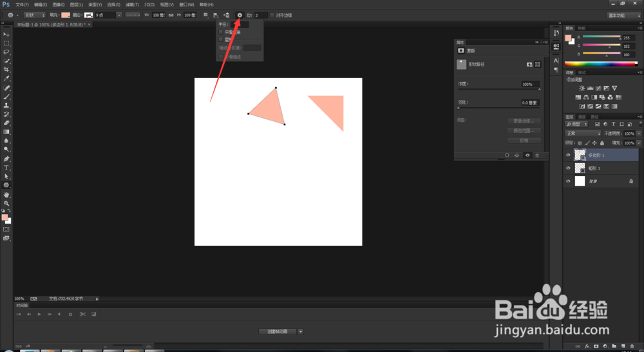The image size is (644, 352).
Task: Click the 半径 radius input field
Action: pos(240,24)
